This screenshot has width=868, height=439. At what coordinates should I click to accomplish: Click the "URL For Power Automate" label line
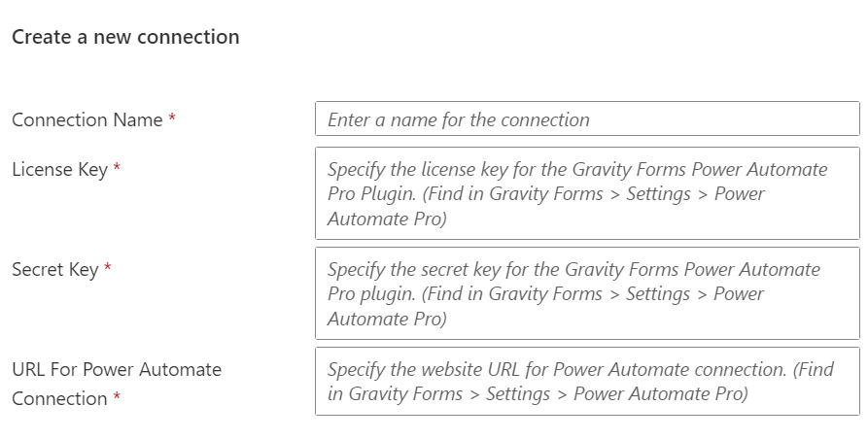coord(117,369)
